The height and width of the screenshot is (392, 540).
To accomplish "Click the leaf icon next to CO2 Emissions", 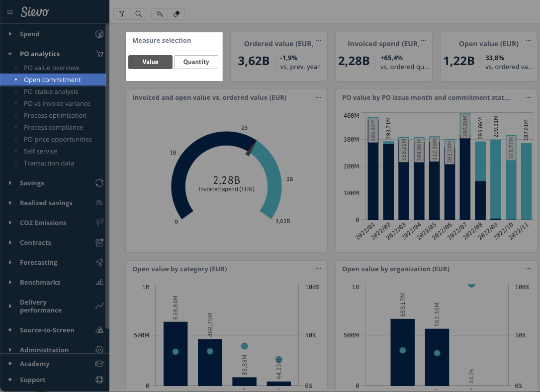I will coord(99,223).
